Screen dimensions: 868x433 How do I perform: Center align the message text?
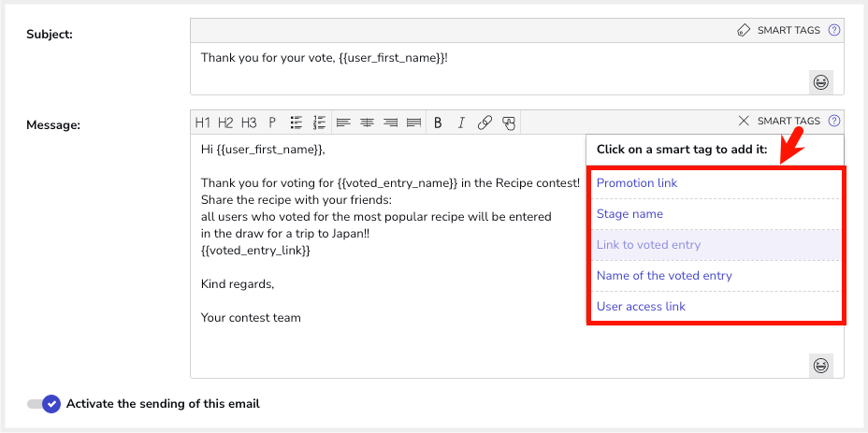click(x=367, y=123)
